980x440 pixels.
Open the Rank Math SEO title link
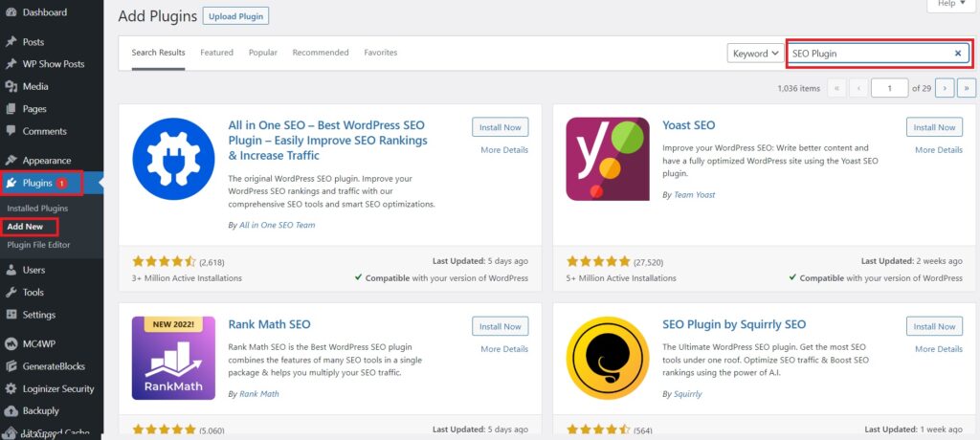point(269,324)
